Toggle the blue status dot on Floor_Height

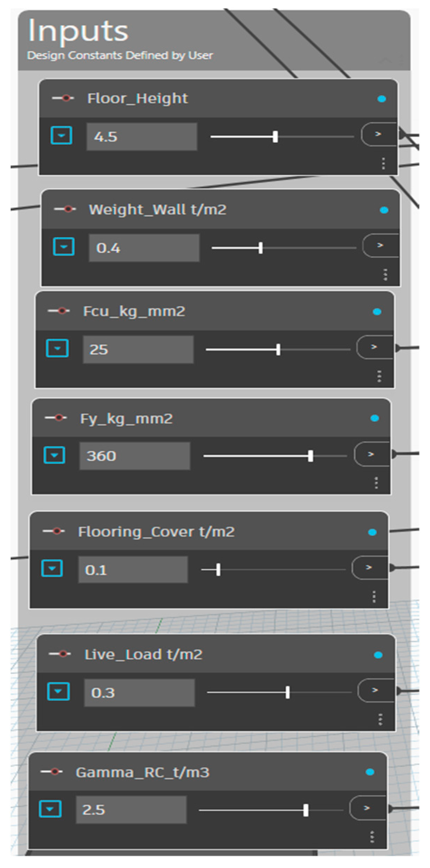pyautogui.click(x=382, y=99)
